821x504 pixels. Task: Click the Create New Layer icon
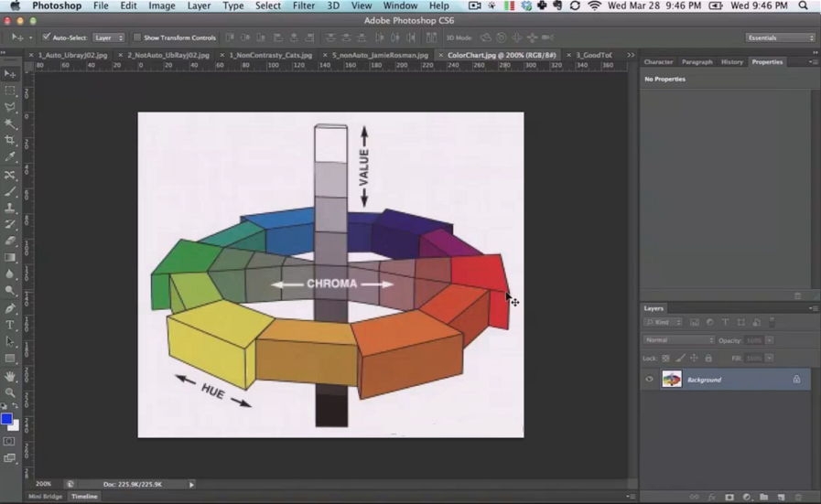point(782,498)
